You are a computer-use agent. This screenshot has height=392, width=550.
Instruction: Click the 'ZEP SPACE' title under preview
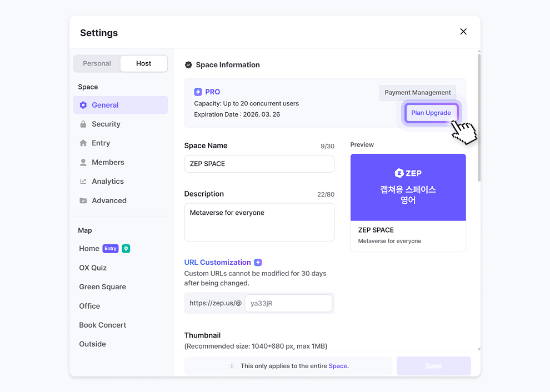[376, 230]
